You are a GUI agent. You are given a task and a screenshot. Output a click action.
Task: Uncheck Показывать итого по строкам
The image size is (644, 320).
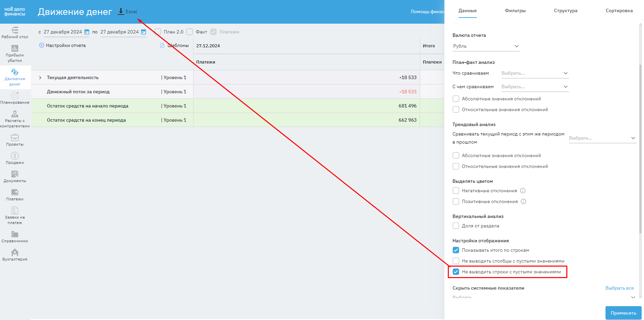coord(456,250)
